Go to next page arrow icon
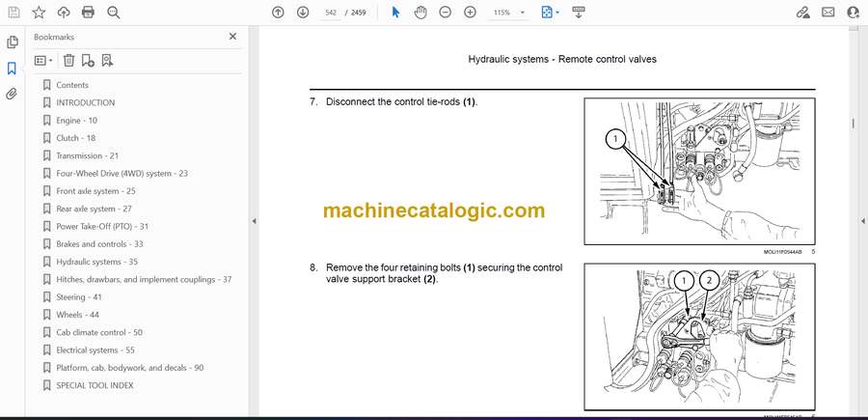The height and width of the screenshot is (420, 868). point(303,13)
